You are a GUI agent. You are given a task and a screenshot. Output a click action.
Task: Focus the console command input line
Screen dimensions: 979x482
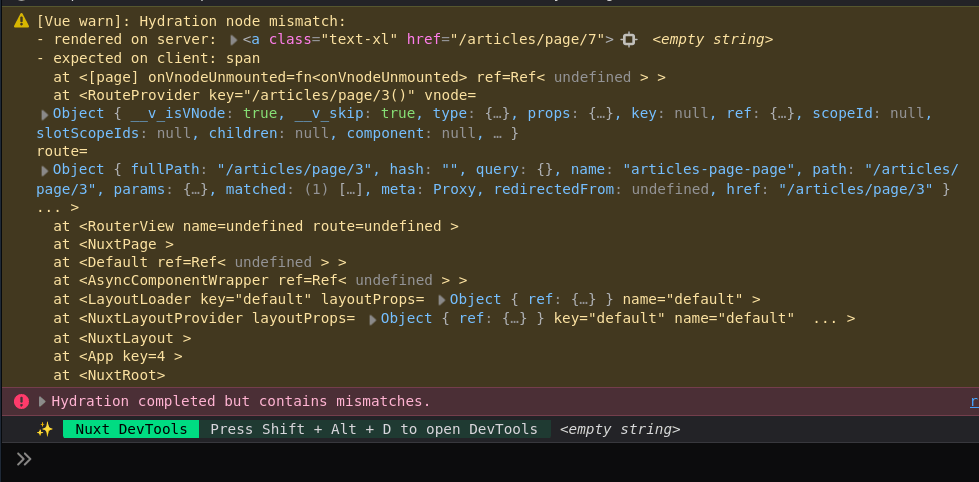click(x=500, y=459)
